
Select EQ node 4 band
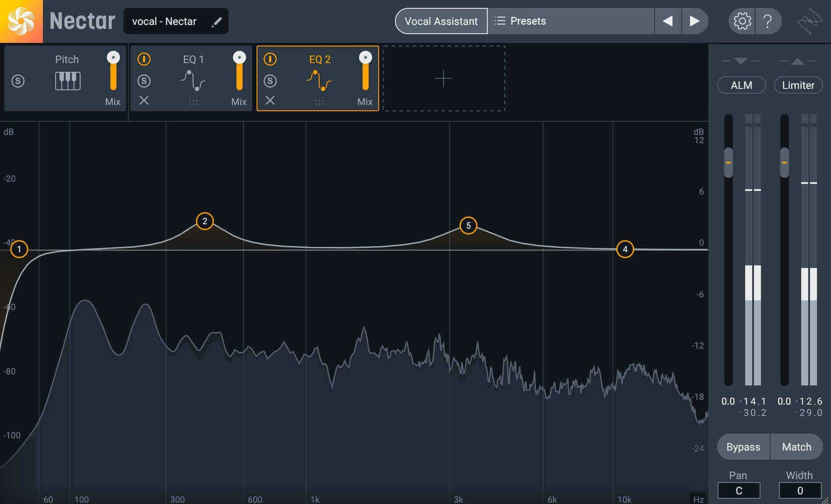(625, 249)
